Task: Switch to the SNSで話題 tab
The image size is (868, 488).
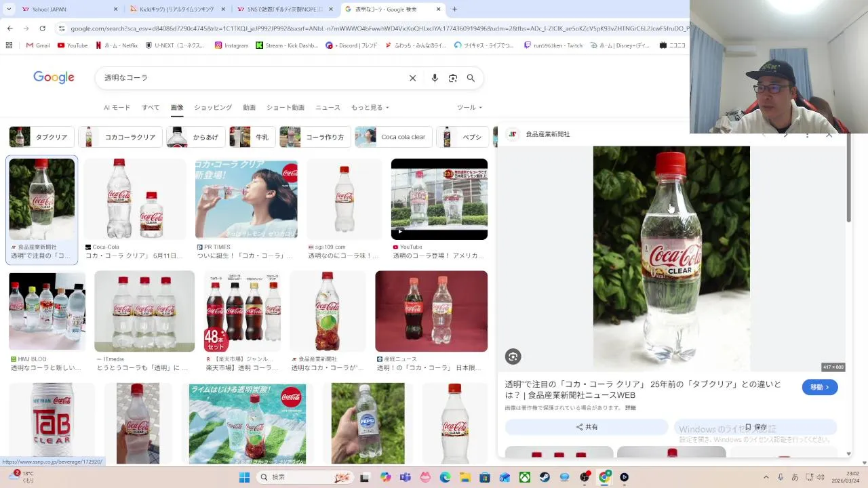Action: click(x=284, y=9)
